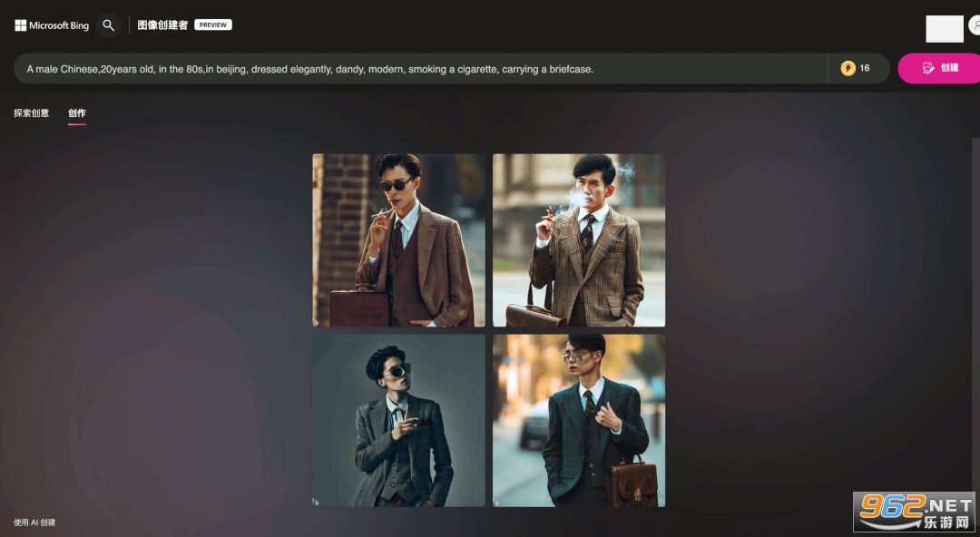
Task: Click the Bing mark on gray-suit image
Action: coord(317,502)
